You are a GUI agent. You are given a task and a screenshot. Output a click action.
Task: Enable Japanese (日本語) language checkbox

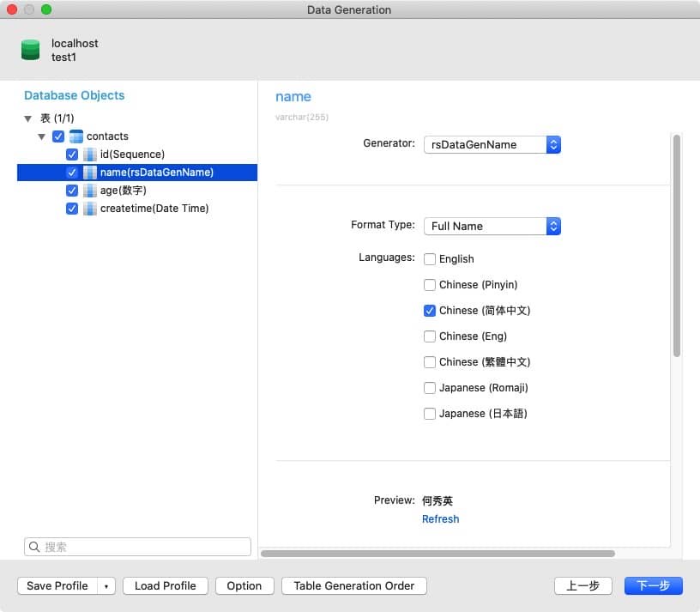click(430, 414)
